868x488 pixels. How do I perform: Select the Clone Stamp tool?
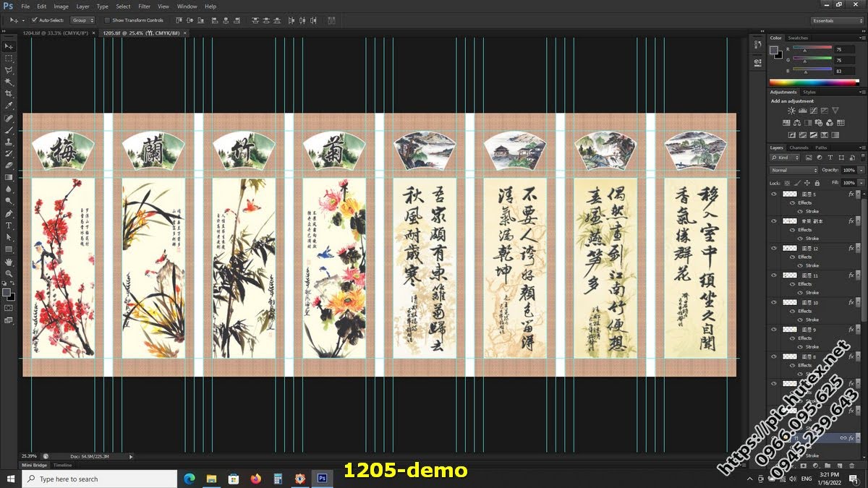tap(9, 142)
